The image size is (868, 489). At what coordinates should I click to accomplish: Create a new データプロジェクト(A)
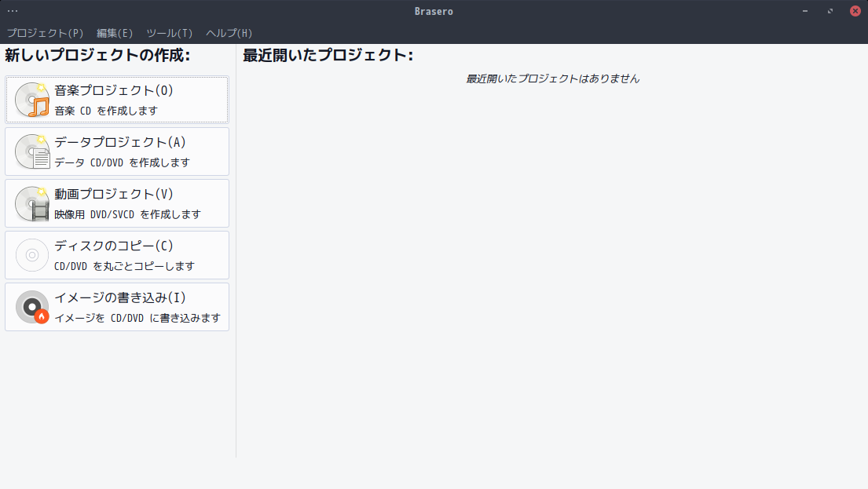click(117, 151)
